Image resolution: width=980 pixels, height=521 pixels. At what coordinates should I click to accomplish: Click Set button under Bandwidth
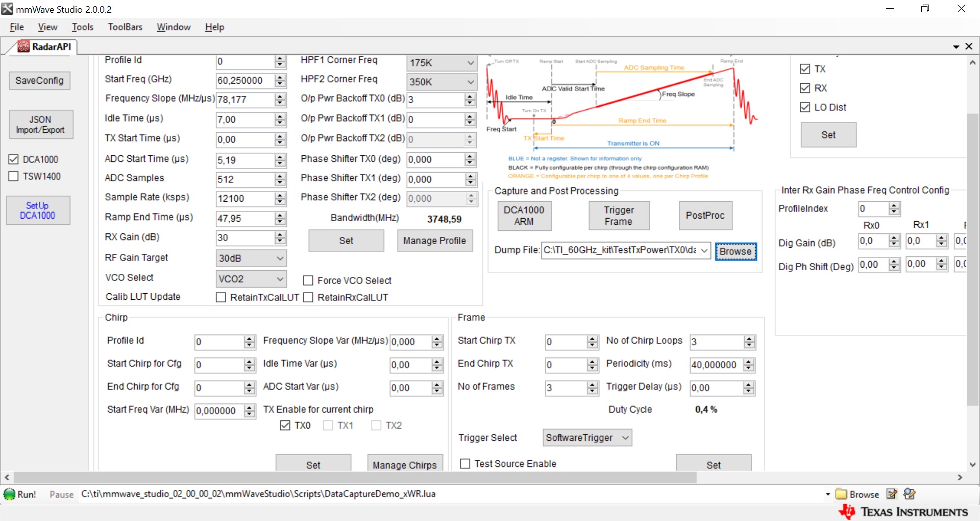point(346,241)
